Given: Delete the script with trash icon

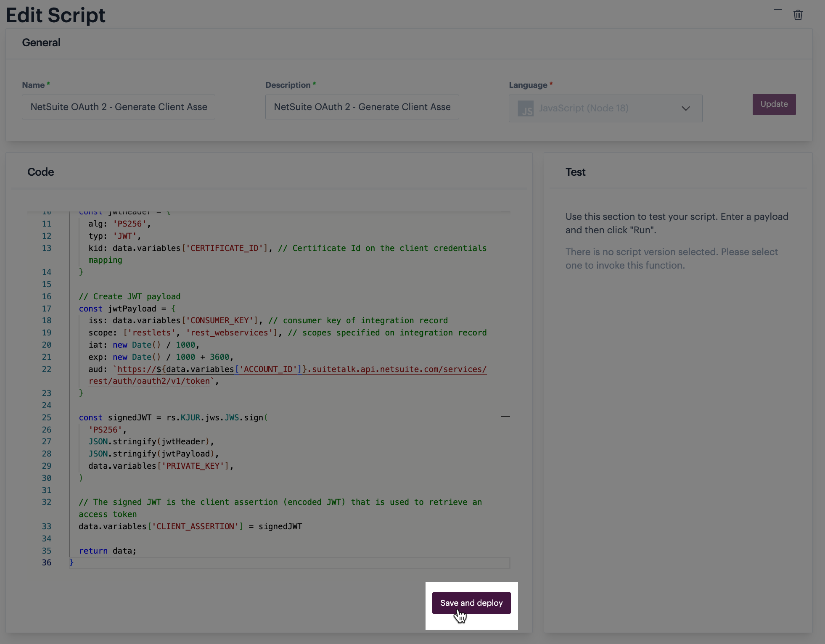Looking at the screenshot, I should (798, 15).
